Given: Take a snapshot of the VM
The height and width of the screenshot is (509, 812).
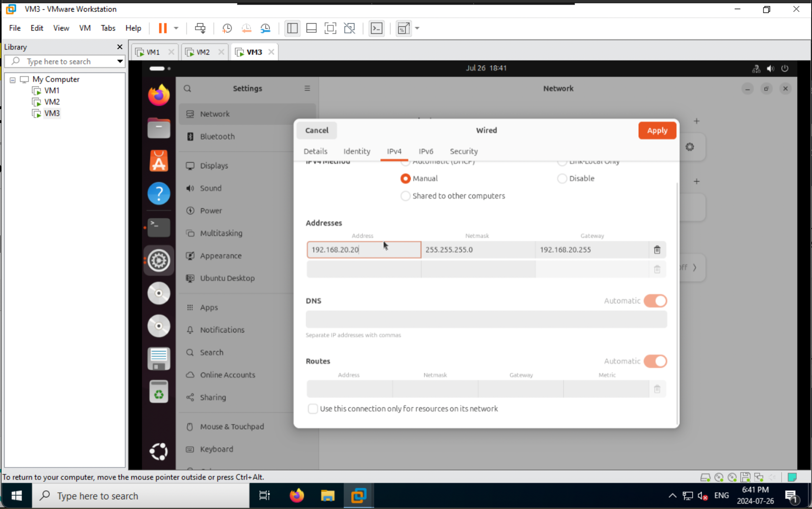Looking at the screenshot, I should click(x=227, y=28).
